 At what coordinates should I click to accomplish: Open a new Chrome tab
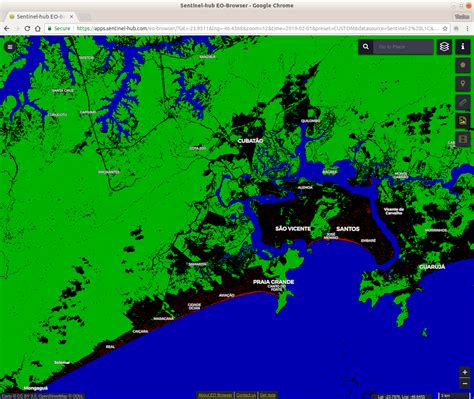coord(85,17)
